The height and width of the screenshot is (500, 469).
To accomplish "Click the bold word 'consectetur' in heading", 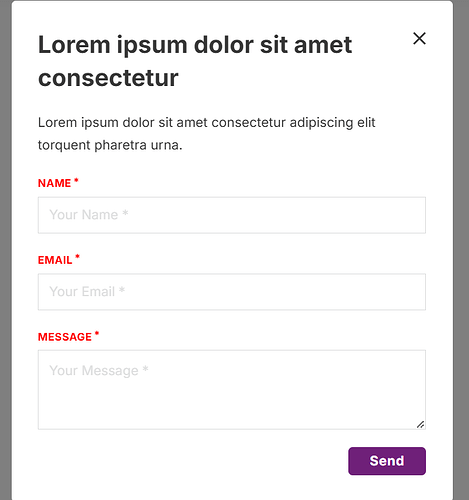I will [108, 78].
